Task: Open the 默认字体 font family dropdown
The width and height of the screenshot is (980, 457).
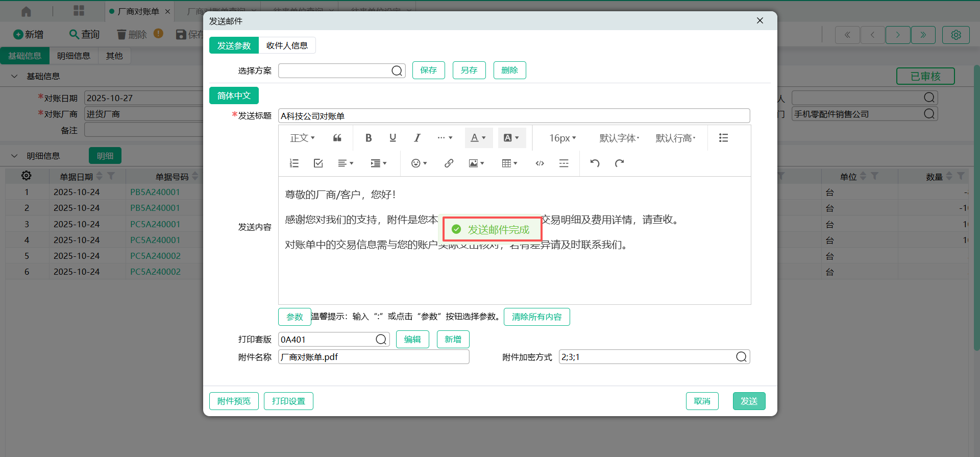Action: click(619, 138)
